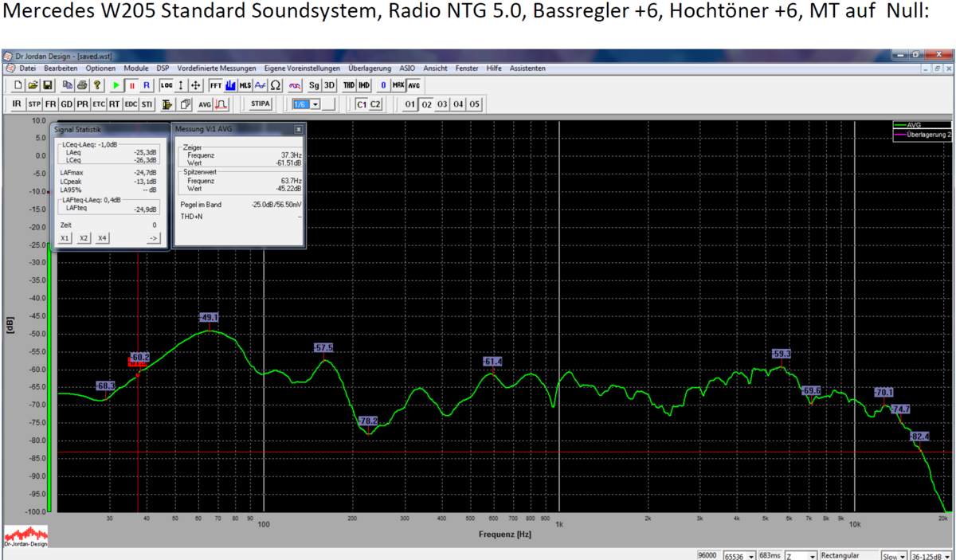Toggle FFT analysis mode
This screenshot has width=956, height=560.
[216, 84]
